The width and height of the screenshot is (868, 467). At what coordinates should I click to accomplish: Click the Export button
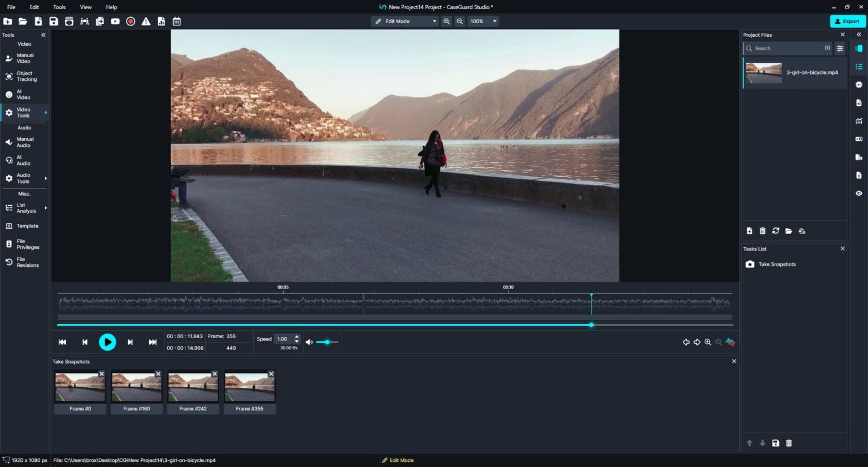pyautogui.click(x=847, y=21)
